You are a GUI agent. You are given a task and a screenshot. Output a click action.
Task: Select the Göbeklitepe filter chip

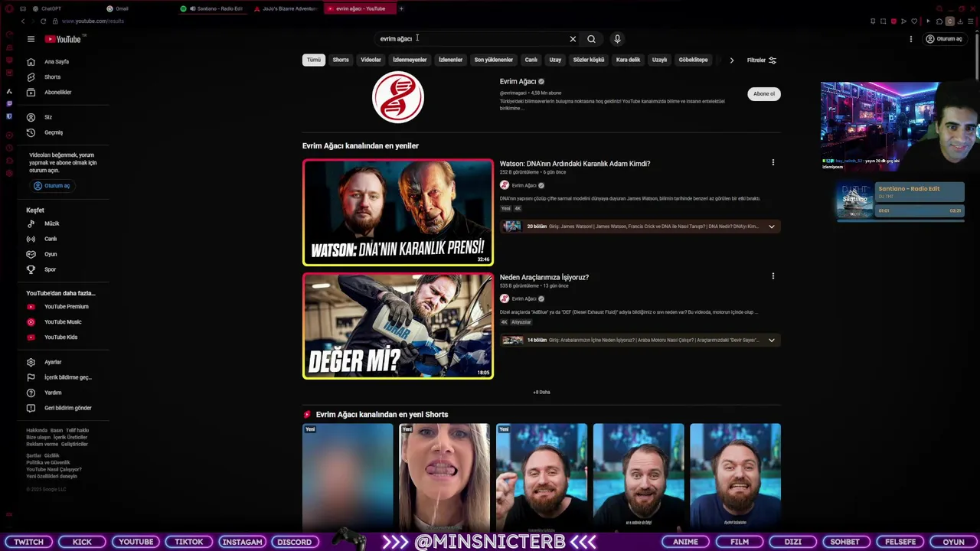[x=693, y=60]
